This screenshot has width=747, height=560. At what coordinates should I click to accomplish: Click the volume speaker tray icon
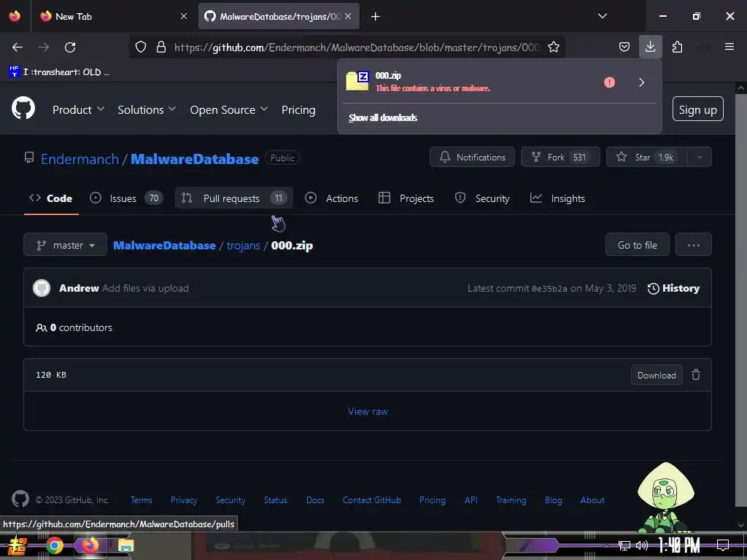click(642, 545)
